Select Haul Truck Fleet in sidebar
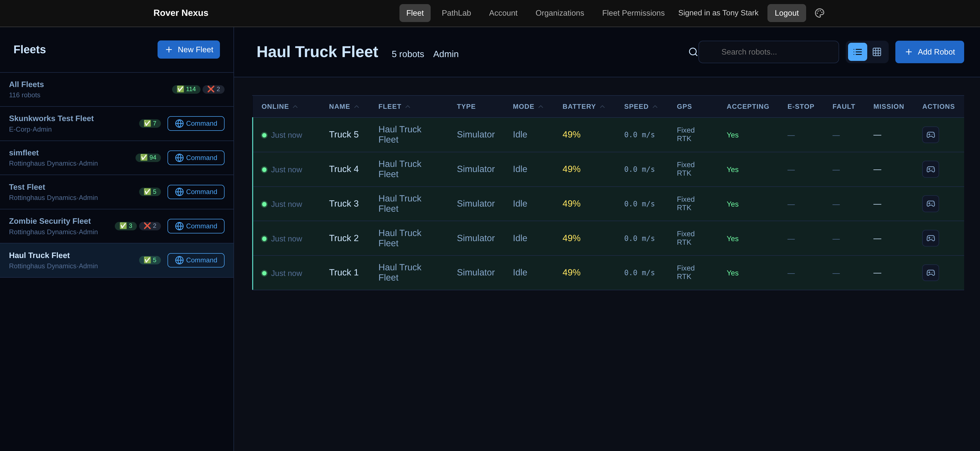 click(116, 261)
